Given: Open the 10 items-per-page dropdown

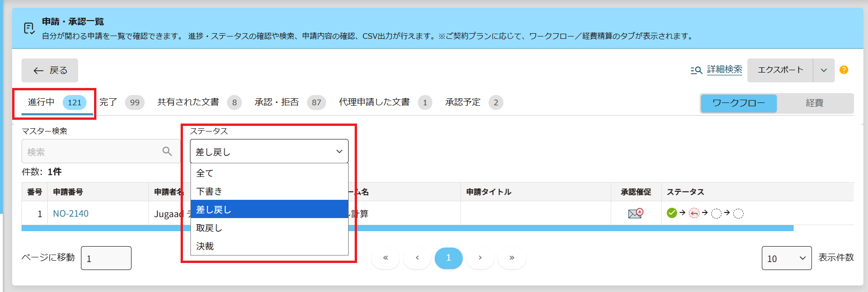Looking at the screenshot, I should point(786,258).
